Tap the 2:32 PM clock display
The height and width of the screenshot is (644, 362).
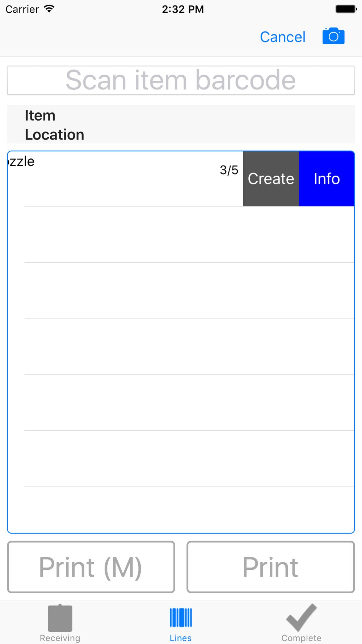(x=183, y=9)
